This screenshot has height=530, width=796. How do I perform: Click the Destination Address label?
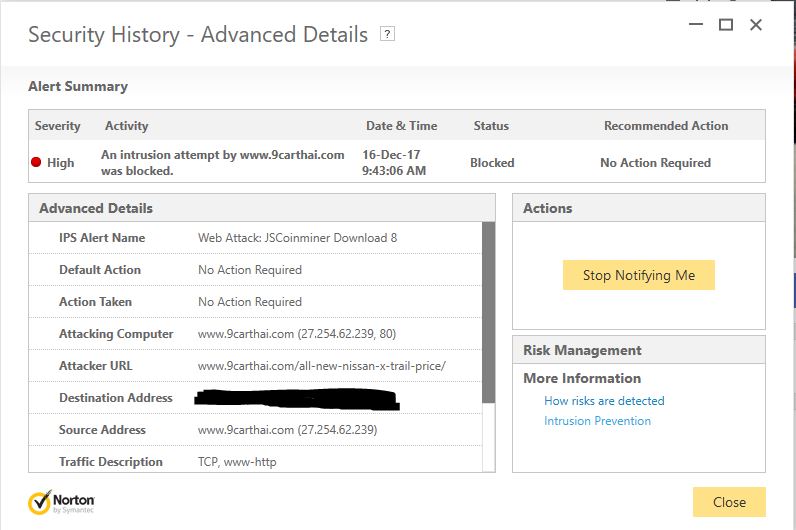(116, 398)
